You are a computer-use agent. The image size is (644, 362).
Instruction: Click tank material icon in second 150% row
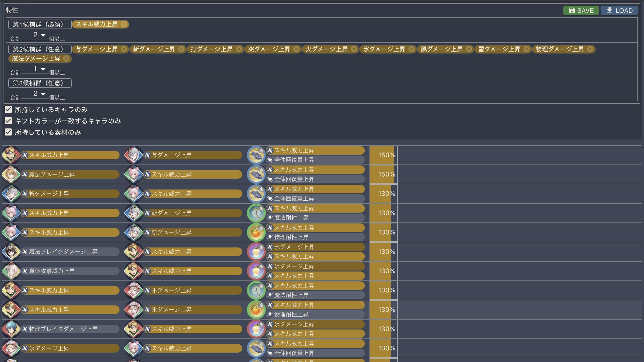tap(256, 174)
